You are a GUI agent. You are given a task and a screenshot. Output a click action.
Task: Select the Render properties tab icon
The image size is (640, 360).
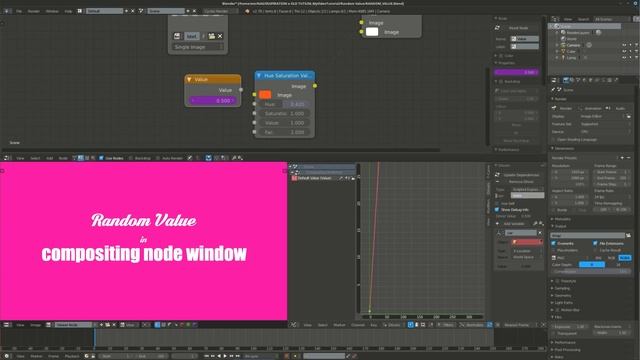click(x=566, y=80)
